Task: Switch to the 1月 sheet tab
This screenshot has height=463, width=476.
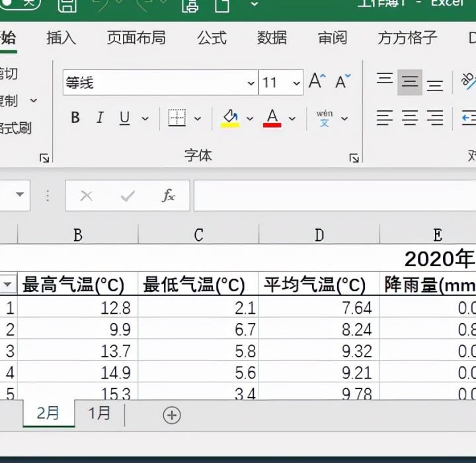Action: [99, 413]
